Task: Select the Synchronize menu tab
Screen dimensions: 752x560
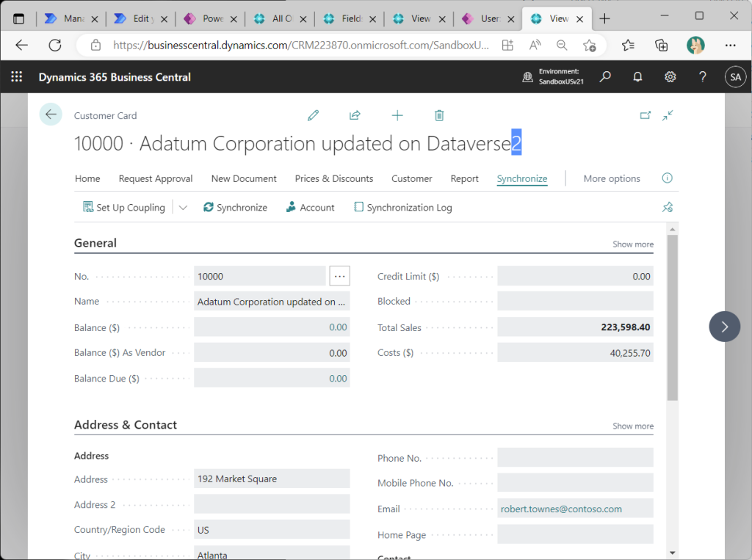Action: point(522,178)
